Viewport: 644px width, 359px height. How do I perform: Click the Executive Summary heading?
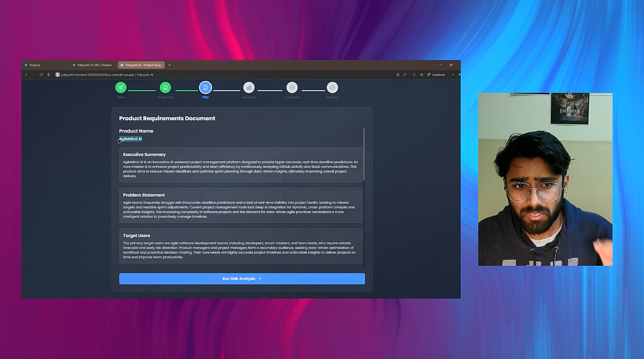(x=144, y=154)
